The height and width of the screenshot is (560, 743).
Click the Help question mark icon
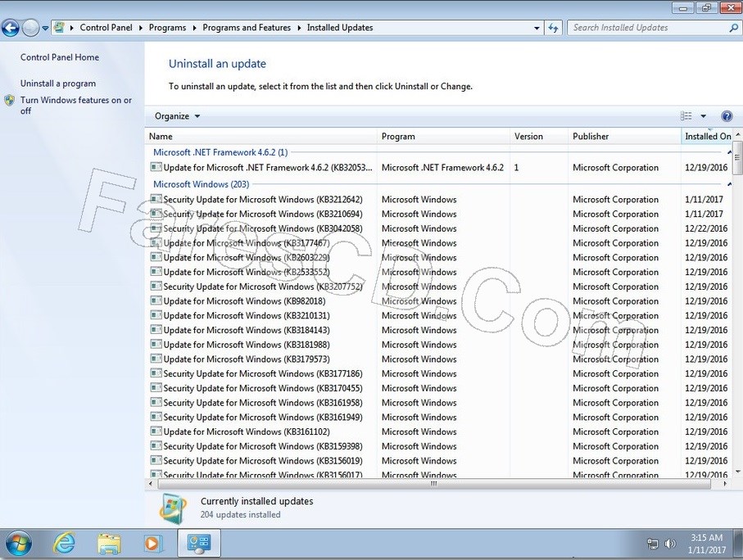click(727, 116)
